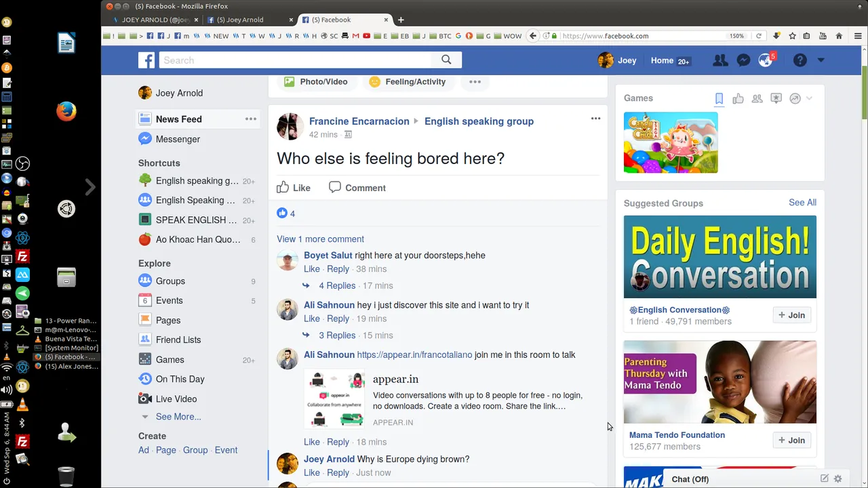Screen dimensions: 868x488
Task: Expand See More in Explore section
Action: [x=178, y=417]
